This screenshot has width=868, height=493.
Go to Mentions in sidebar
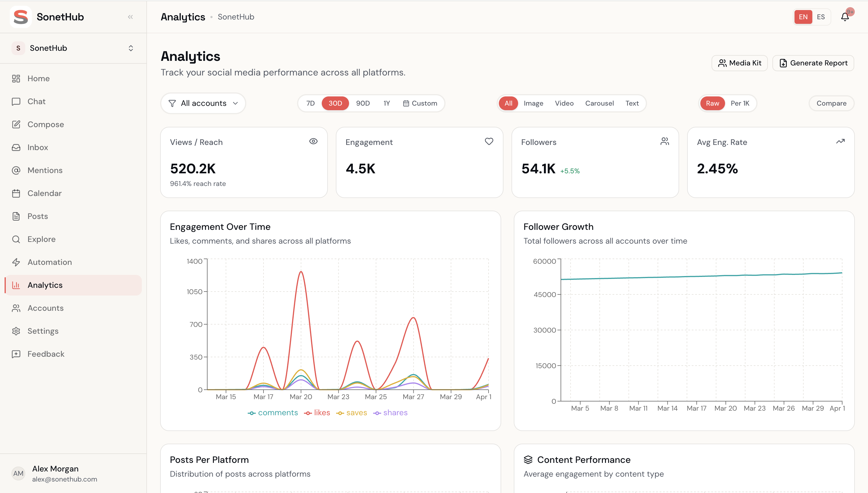pos(45,170)
